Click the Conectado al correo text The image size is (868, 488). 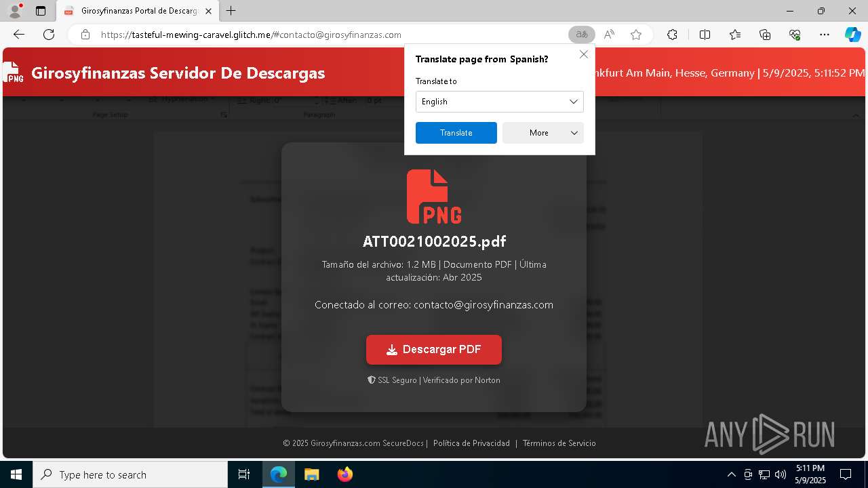coord(434,305)
